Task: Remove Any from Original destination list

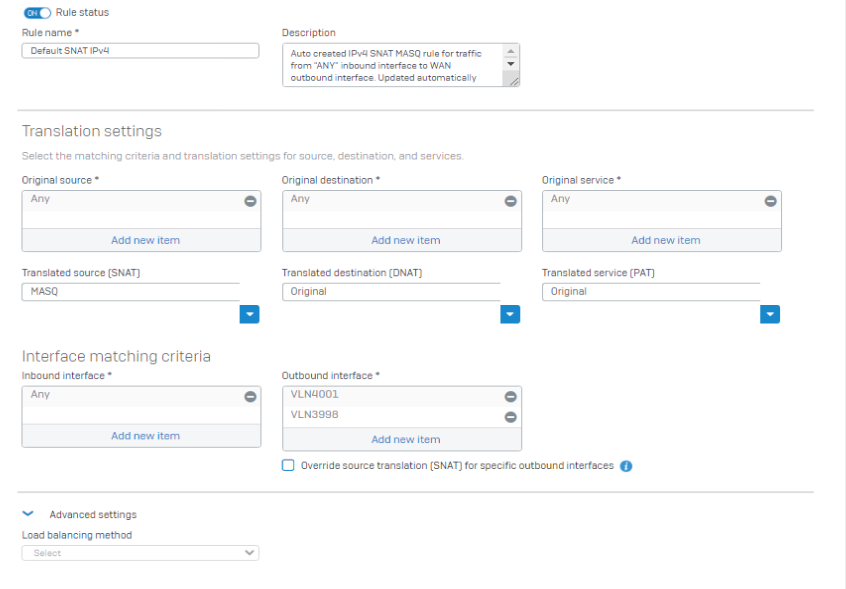Action: (510, 201)
